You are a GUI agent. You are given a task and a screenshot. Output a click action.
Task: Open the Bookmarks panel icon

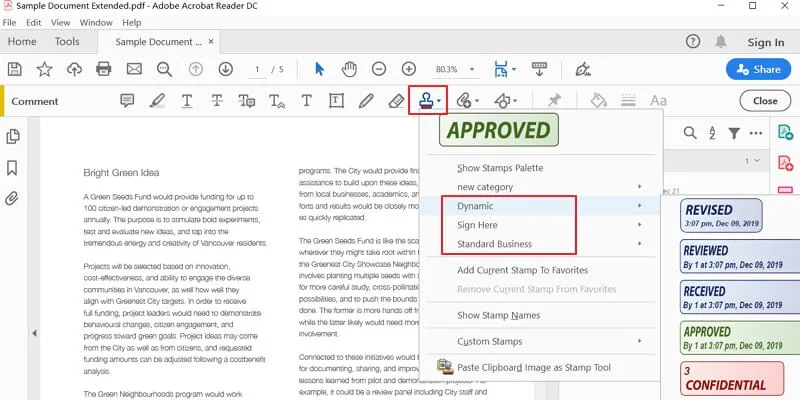point(12,168)
